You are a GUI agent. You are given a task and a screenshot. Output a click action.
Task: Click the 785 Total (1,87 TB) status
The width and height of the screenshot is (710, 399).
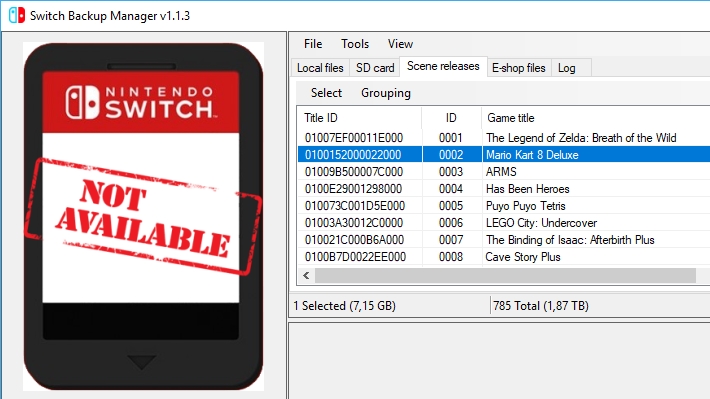[541, 306]
